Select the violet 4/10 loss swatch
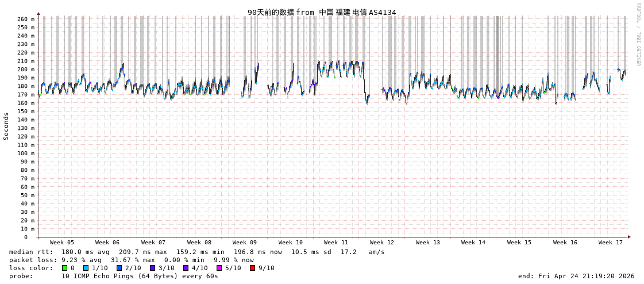 click(x=186, y=268)
